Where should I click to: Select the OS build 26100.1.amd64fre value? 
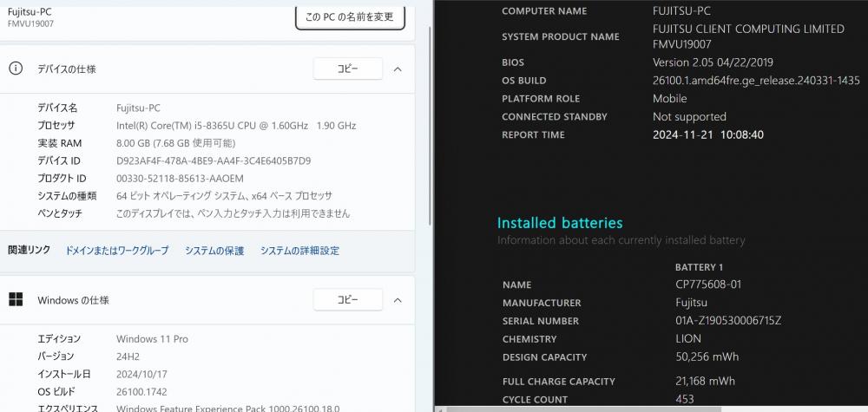tap(756, 81)
